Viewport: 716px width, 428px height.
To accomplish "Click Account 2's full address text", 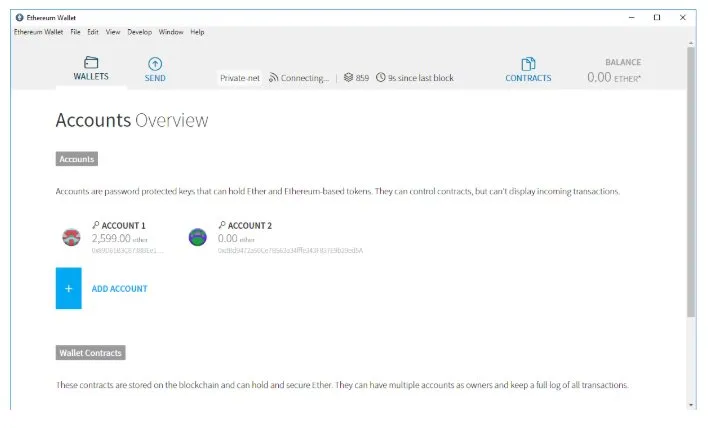I will pos(290,250).
